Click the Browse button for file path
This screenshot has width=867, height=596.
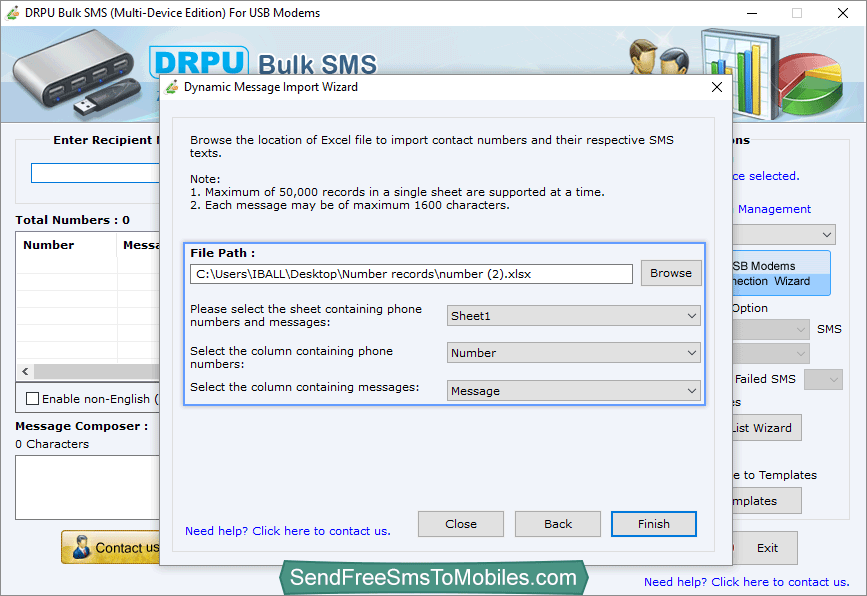click(x=671, y=273)
